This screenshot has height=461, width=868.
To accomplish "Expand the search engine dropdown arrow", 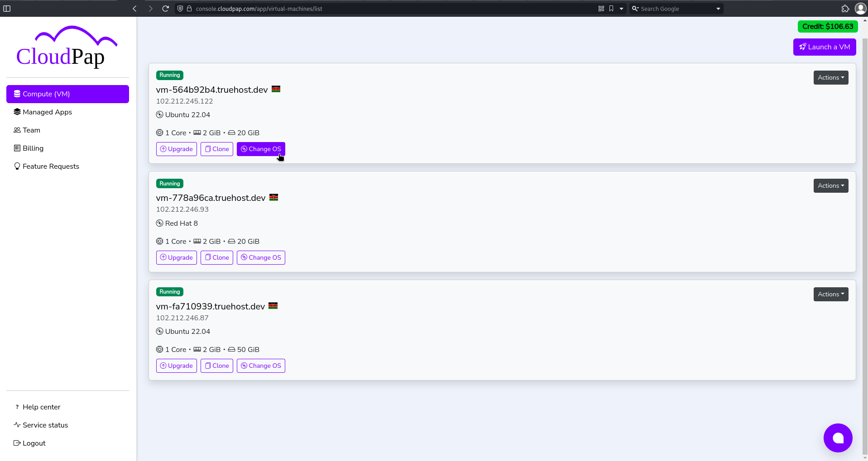I will coord(718,8).
